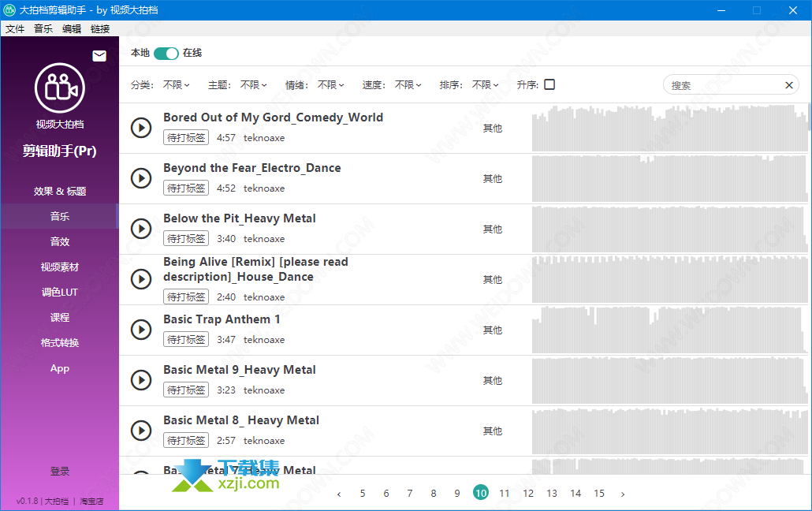Enable the 升序 ascending checkbox
This screenshot has height=511, width=812.
550,84
